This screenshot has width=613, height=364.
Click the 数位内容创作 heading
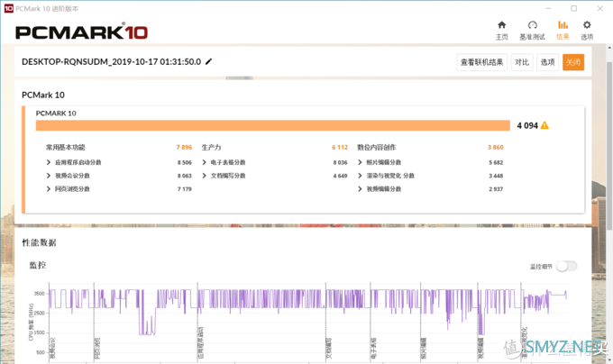pos(377,147)
